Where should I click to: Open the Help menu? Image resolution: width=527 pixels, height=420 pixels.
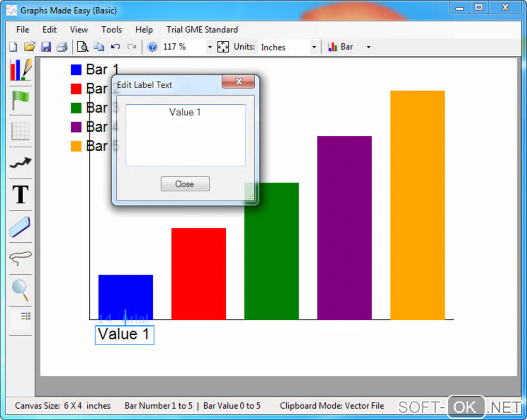(144, 29)
